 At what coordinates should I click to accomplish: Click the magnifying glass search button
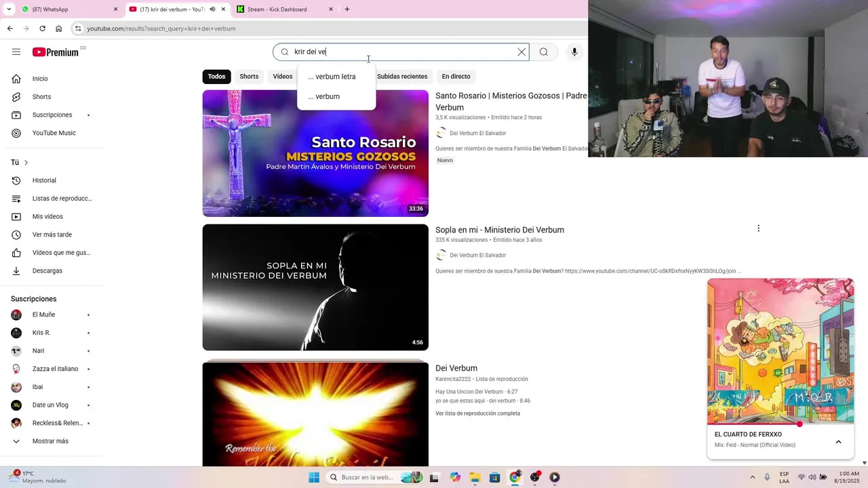[x=544, y=52]
